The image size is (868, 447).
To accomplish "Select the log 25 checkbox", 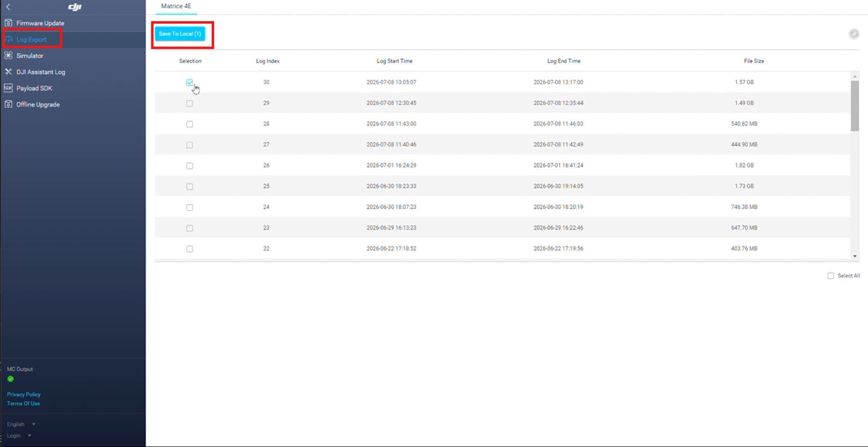I will pos(189,187).
